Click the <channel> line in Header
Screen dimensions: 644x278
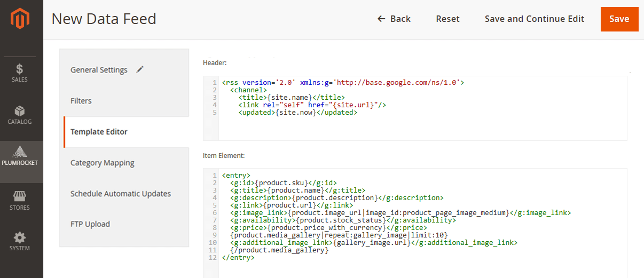pos(249,90)
